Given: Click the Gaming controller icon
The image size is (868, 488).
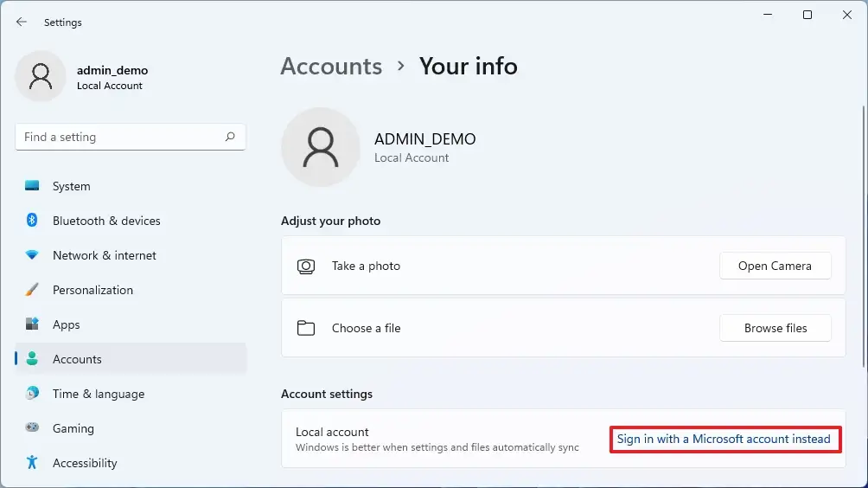Looking at the screenshot, I should [x=32, y=427].
